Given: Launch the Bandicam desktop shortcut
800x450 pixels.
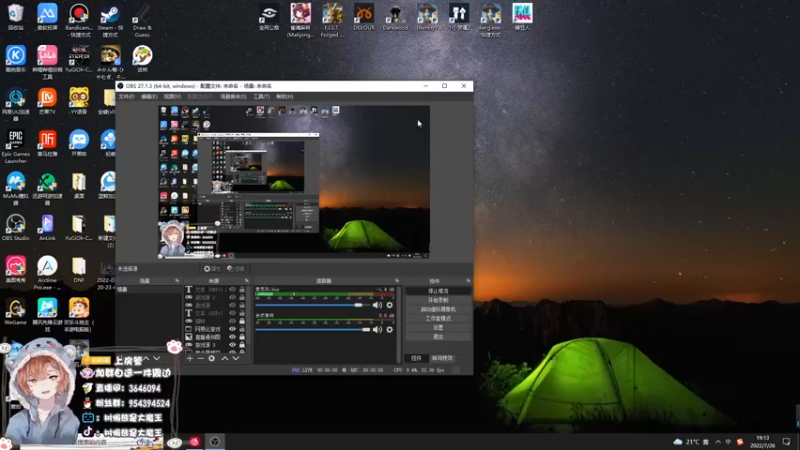Looking at the screenshot, I should [79, 20].
